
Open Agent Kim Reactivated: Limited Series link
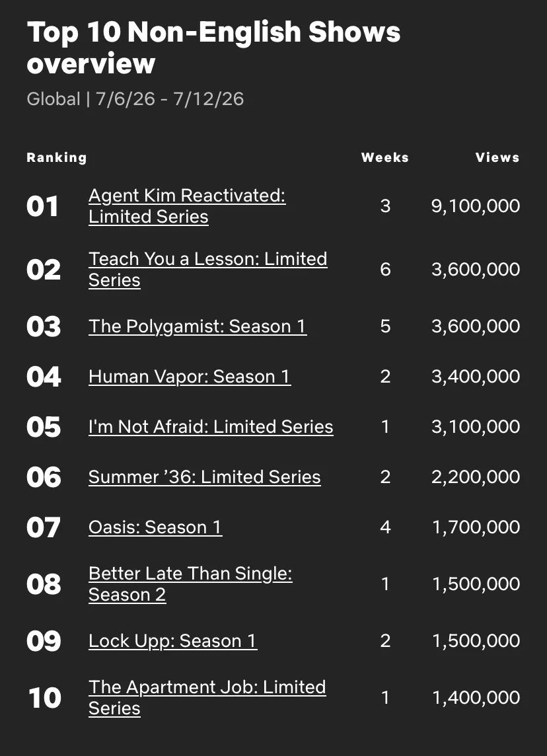click(x=187, y=206)
